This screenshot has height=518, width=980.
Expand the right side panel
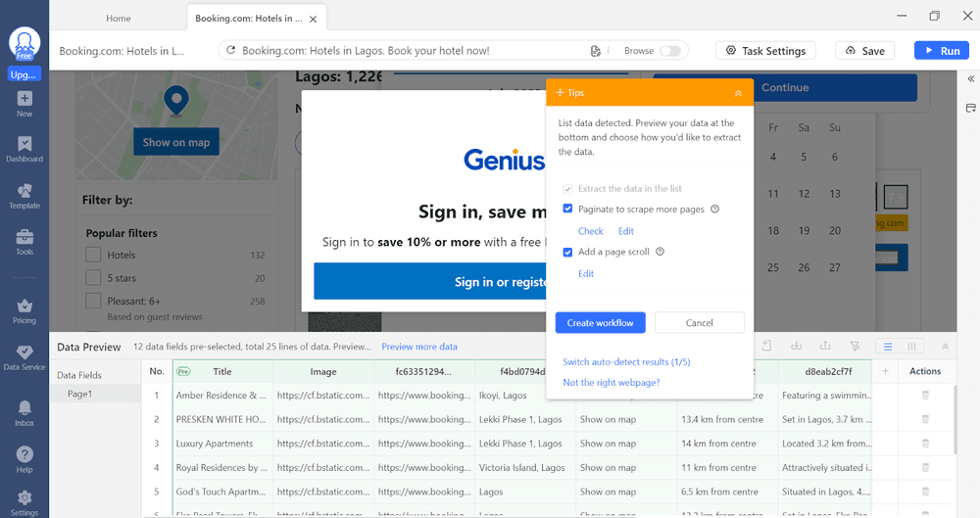970,78
